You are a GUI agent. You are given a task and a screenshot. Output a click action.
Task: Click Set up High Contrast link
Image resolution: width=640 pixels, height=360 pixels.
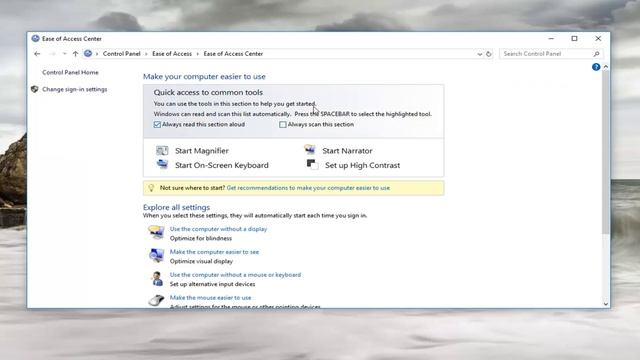(x=362, y=165)
